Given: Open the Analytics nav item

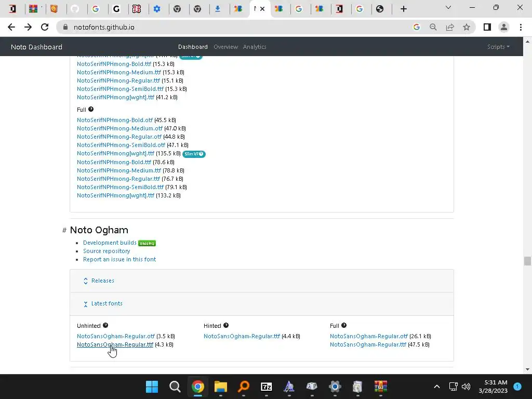Looking at the screenshot, I should [255, 47].
